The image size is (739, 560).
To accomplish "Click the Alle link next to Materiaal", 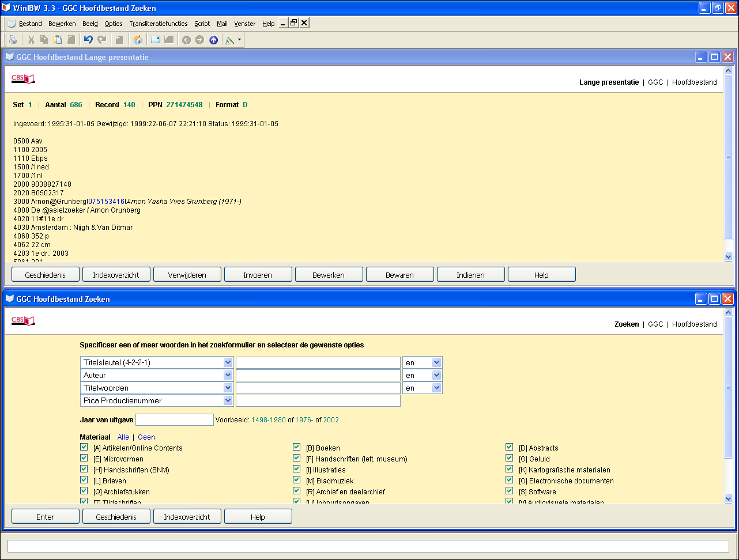I will pyautogui.click(x=123, y=437).
